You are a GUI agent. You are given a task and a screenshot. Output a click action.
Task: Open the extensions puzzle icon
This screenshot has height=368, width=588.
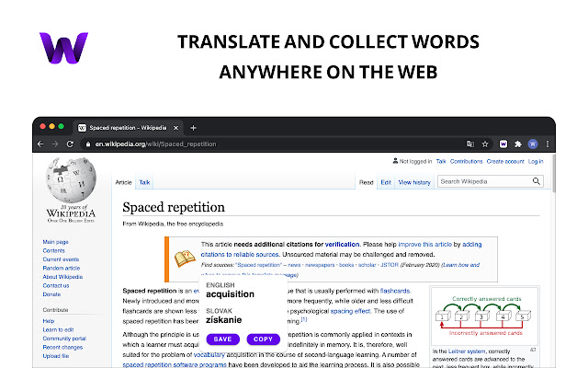click(x=518, y=144)
